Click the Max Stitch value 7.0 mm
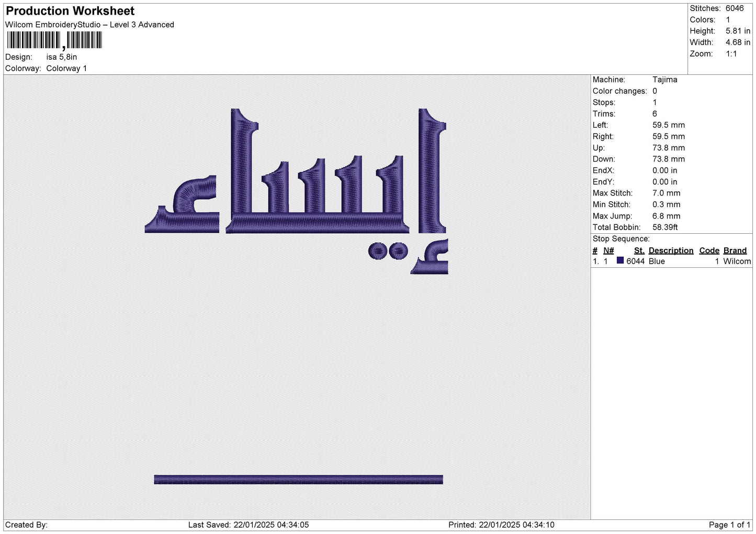 [x=667, y=193]
